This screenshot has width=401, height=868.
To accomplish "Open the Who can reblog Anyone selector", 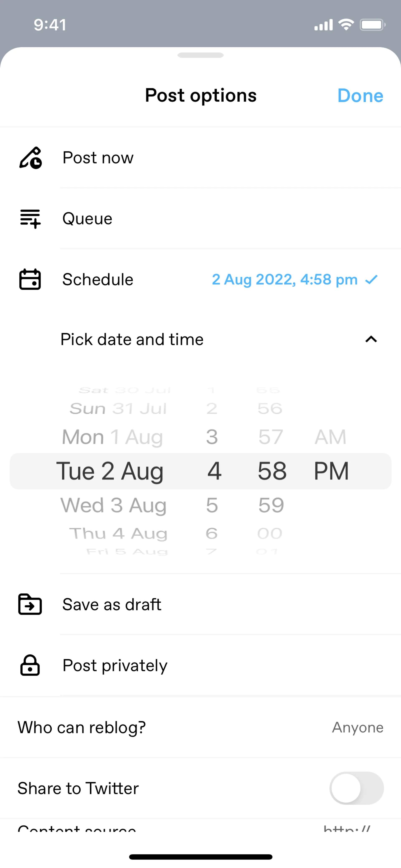I will click(x=358, y=727).
